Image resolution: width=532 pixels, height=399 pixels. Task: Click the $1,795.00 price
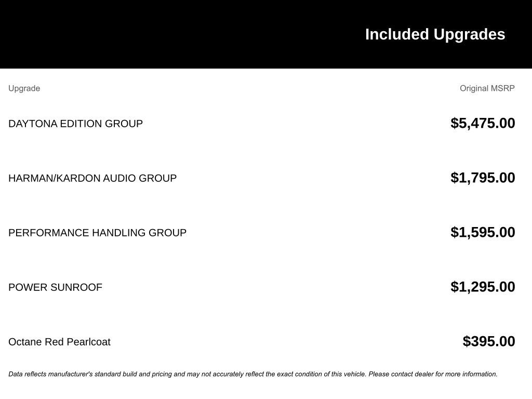483,178
